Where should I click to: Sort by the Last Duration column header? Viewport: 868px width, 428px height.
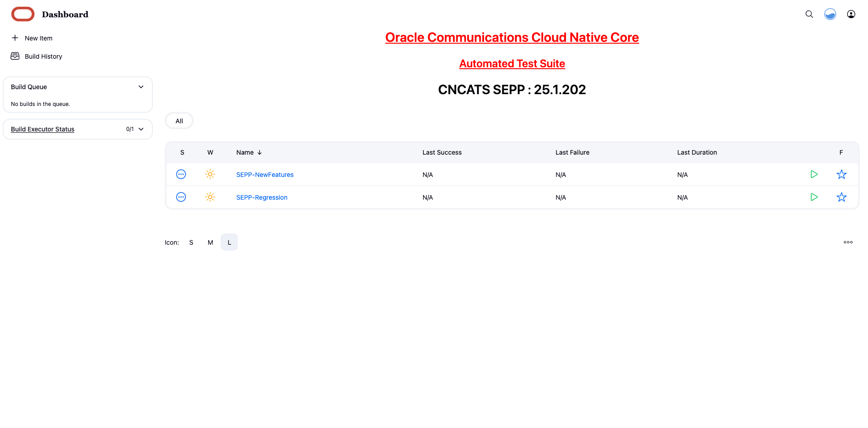coord(697,152)
